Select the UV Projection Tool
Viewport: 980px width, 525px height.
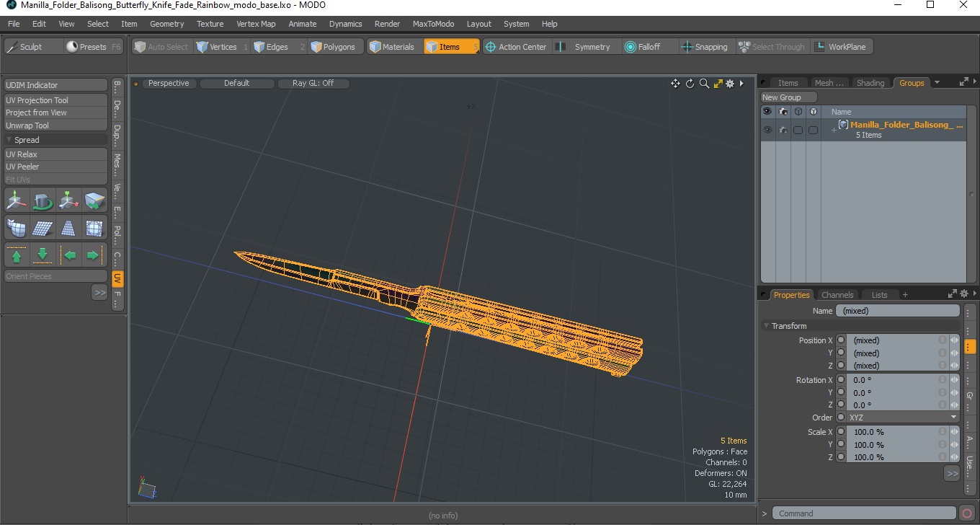(x=55, y=100)
